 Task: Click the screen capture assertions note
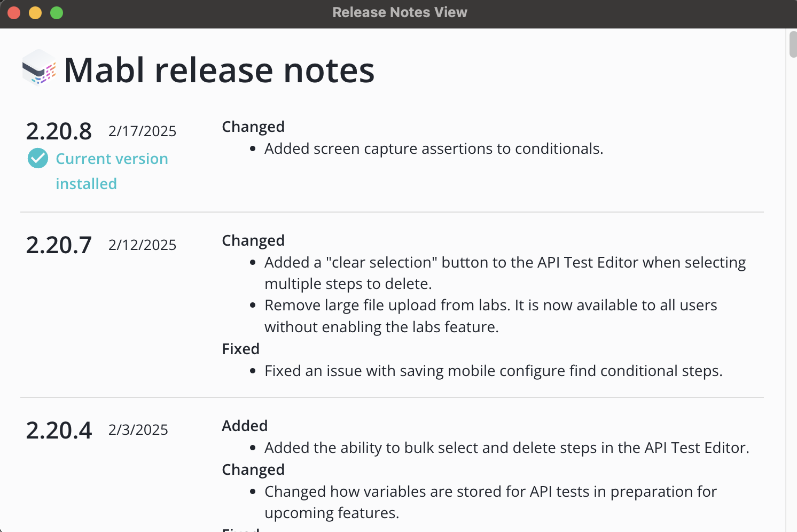[x=433, y=148]
